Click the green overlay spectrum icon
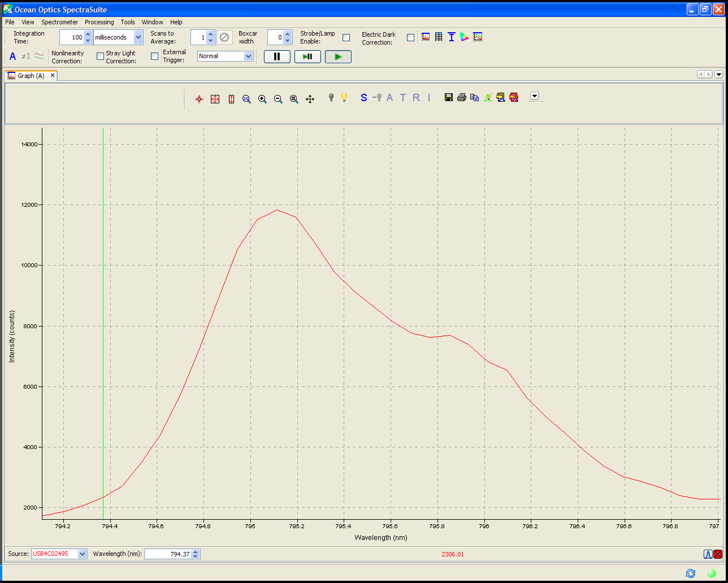The width and height of the screenshot is (728, 583). pos(487,98)
